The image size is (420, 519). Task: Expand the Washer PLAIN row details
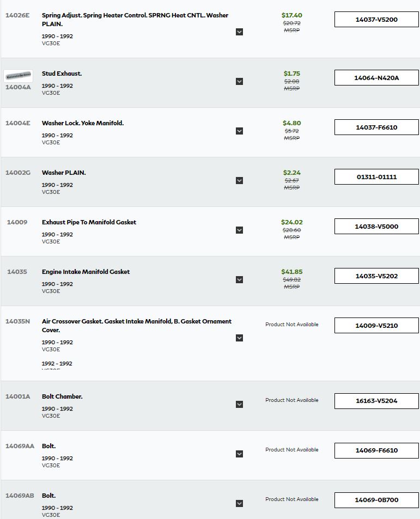coord(239,180)
